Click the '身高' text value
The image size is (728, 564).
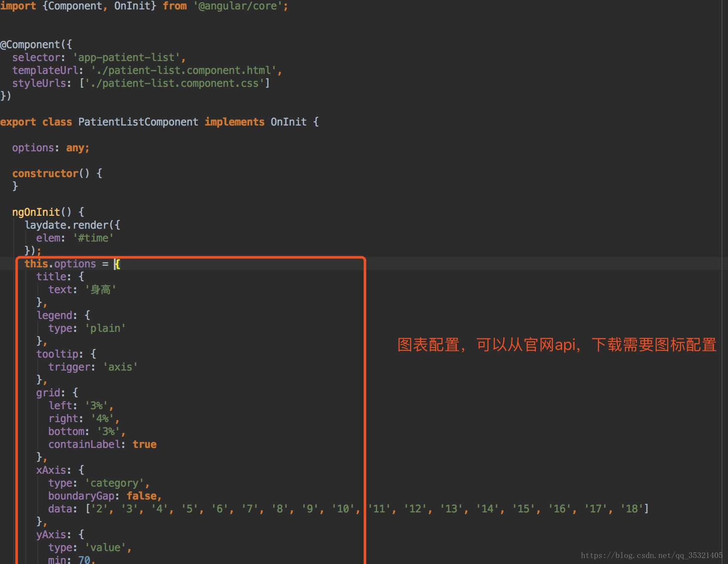coord(101,290)
